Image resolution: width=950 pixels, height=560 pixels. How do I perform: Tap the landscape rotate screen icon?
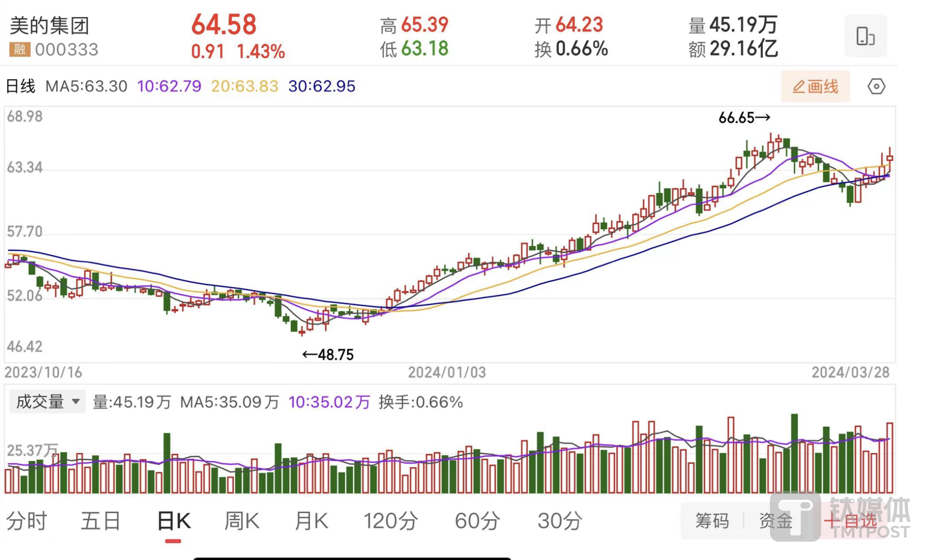865,36
